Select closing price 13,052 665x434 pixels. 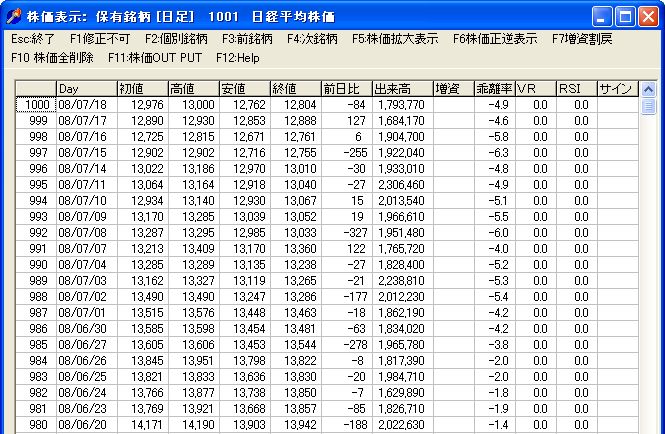coord(296,217)
